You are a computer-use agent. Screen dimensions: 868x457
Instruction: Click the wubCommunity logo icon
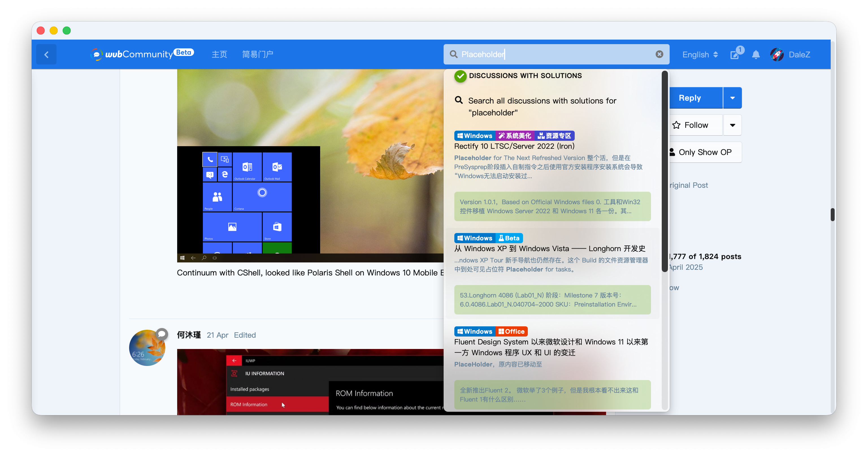[x=96, y=54]
